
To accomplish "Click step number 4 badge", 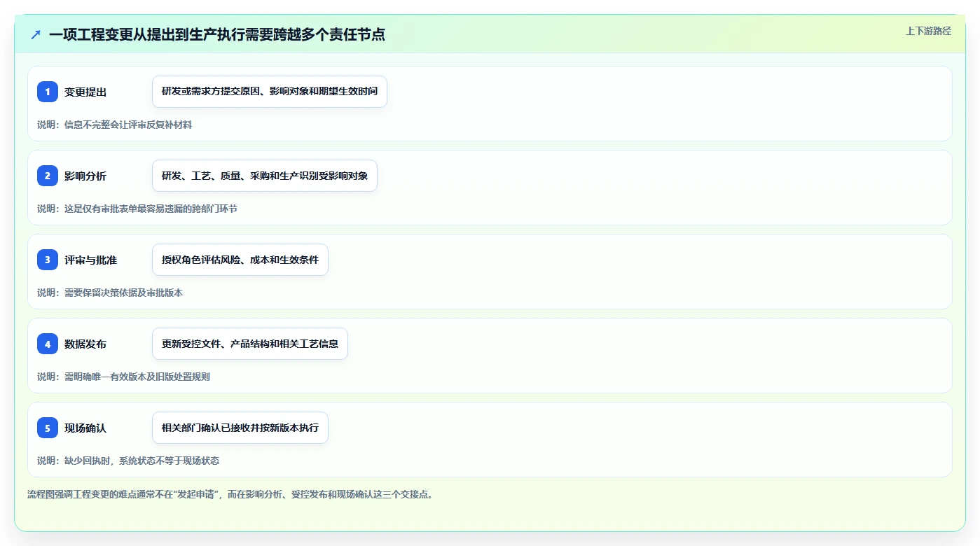I will click(x=48, y=344).
